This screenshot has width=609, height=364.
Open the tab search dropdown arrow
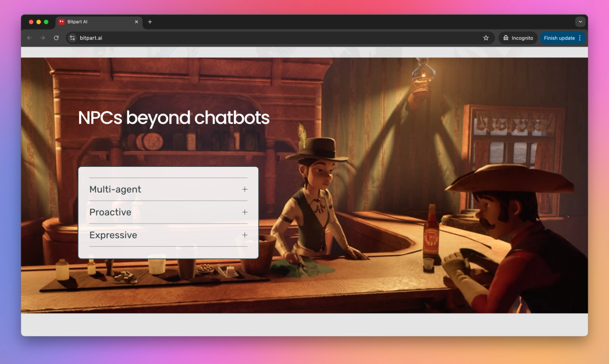581,22
